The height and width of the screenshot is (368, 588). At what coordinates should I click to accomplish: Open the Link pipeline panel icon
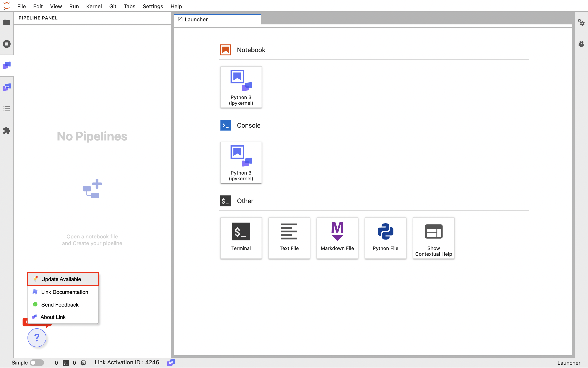click(7, 65)
